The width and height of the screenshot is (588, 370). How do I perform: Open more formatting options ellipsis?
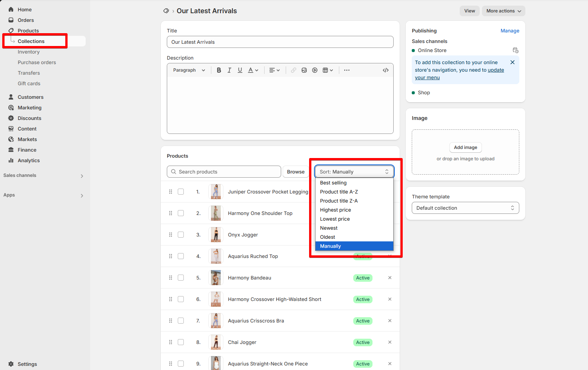[347, 70]
